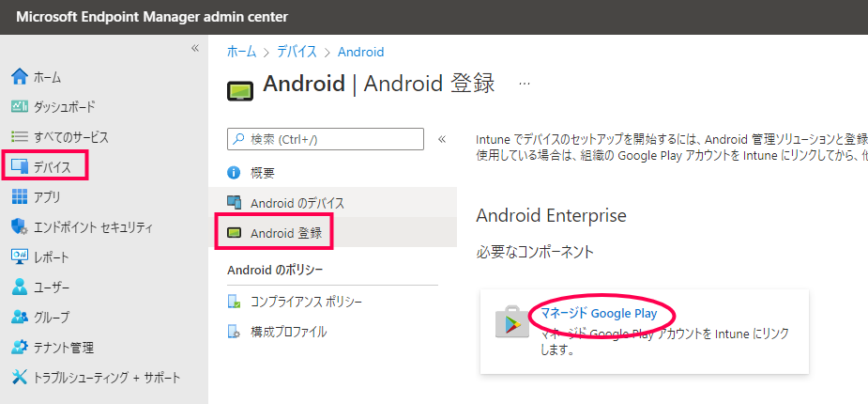The image size is (868, 404).
Task: Open the ellipsis more options menu
Action: pos(525,85)
